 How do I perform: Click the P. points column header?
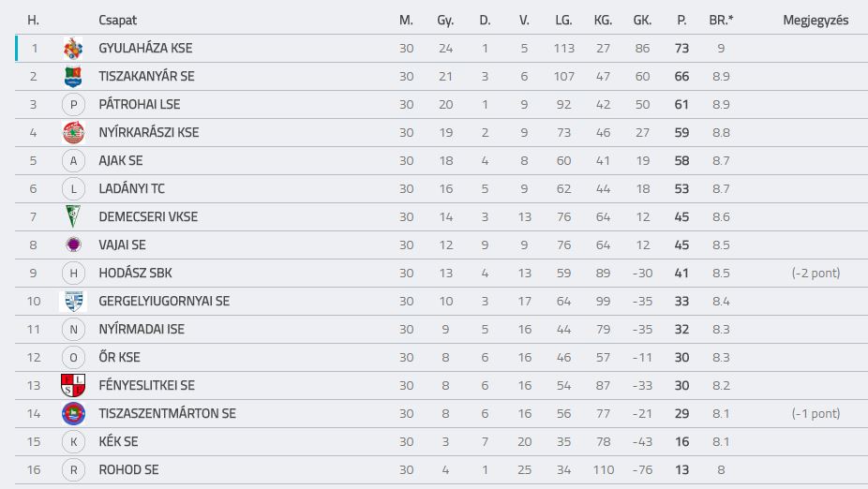click(x=681, y=21)
